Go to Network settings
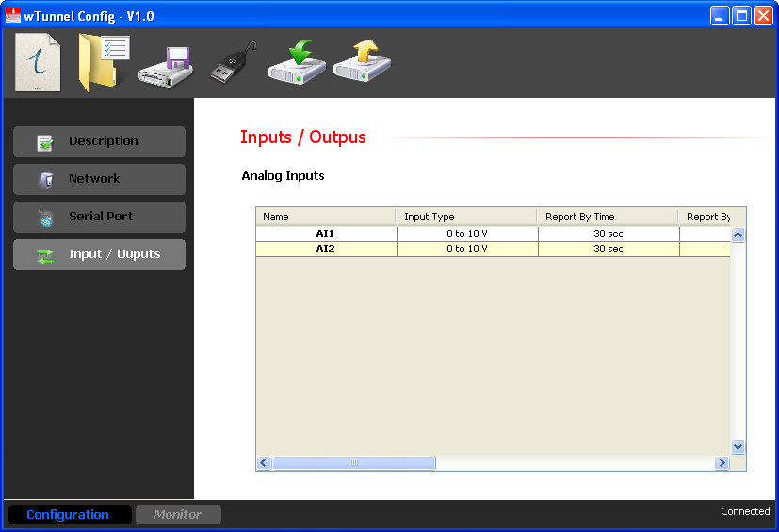 click(99, 179)
